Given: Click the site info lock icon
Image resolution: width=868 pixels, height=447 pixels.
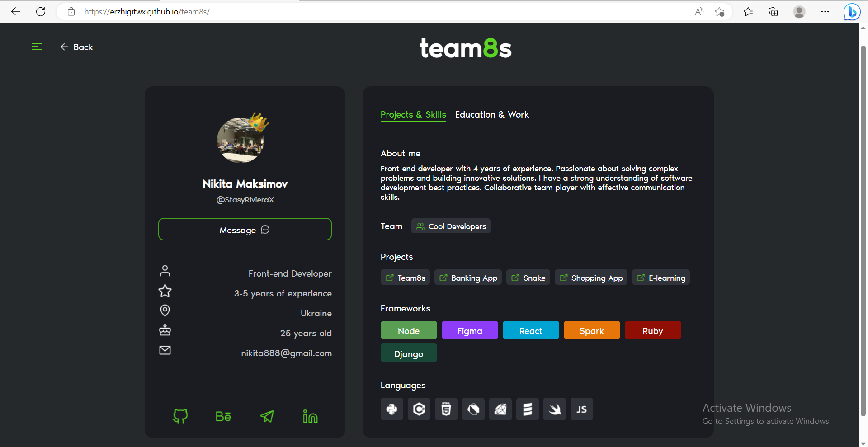Looking at the screenshot, I should point(71,12).
